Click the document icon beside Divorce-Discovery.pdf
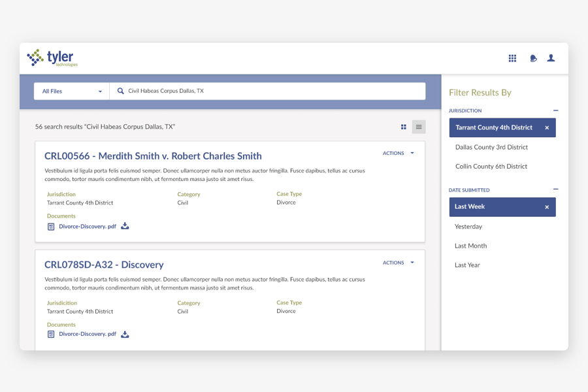Image resolution: width=588 pixels, height=392 pixels. [x=50, y=225]
